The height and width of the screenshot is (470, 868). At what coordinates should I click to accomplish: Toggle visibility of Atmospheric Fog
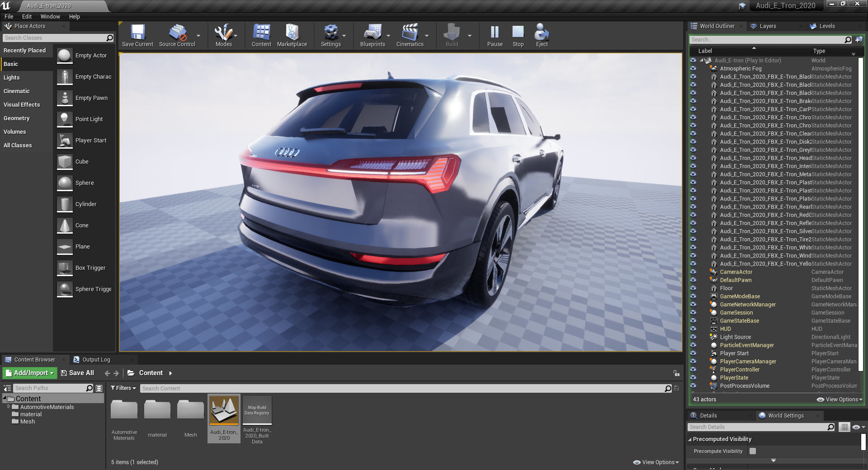(x=693, y=69)
